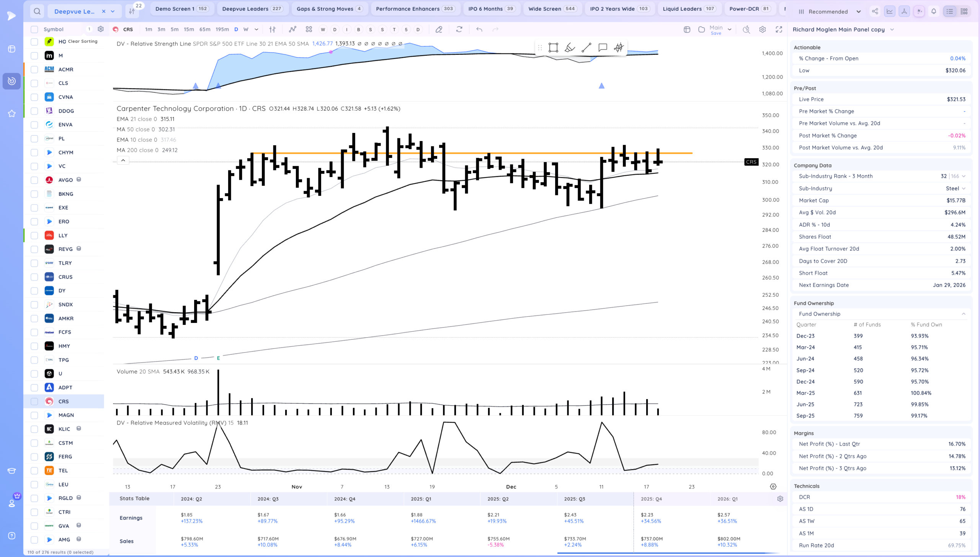Select the 65m timeframe button
The width and height of the screenshot is (980, 557).
(205, 29)
